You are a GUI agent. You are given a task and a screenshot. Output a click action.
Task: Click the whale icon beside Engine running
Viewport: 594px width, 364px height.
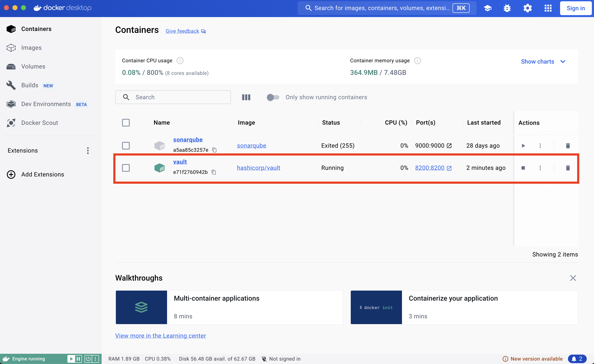pos(6,359)
